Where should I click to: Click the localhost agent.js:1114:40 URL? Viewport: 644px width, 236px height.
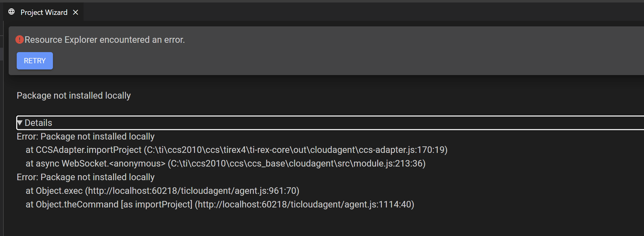pyautogui.click(x=305, y=204)
